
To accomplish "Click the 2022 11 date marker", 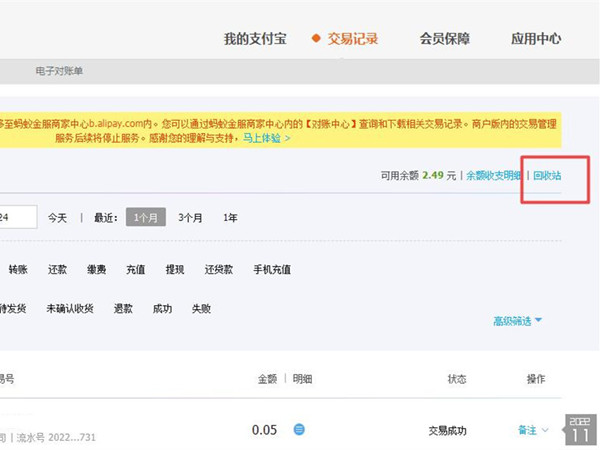I will click(580, 429).
